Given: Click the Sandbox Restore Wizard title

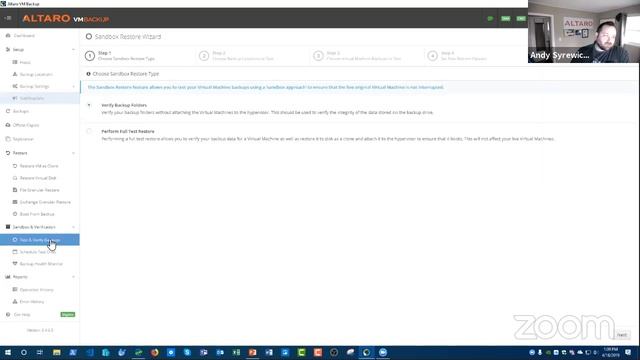Looking at the screenshot, I should pos(128,37).
